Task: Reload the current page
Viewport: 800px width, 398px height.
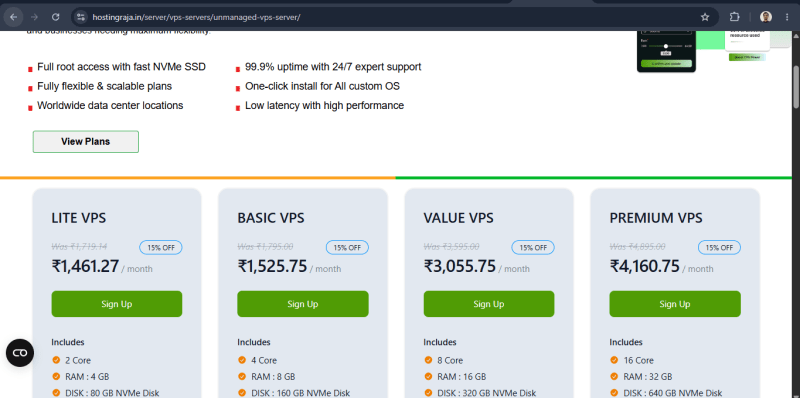Action: 56,17
